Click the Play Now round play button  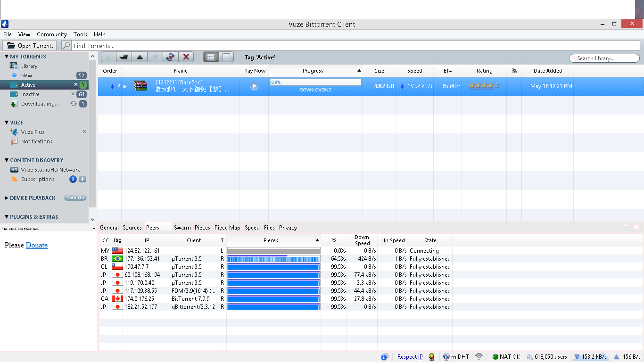254,86
